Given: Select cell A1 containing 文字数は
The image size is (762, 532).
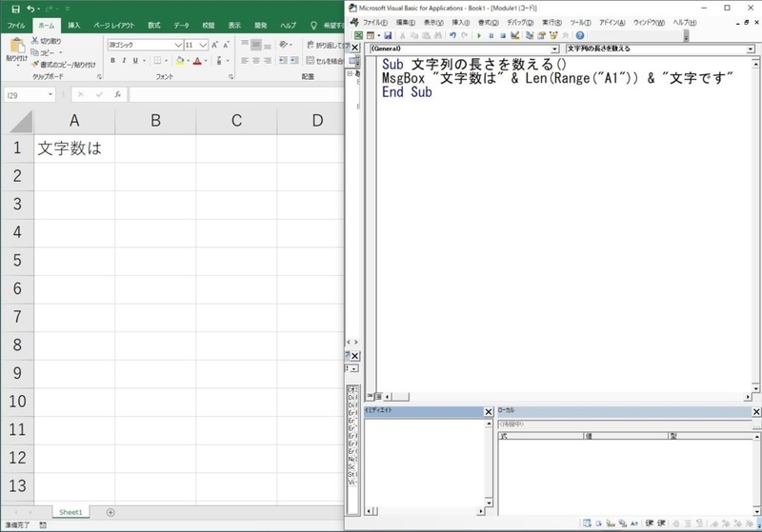Looking at the screenshot, I should pyautogui.click(x=74, y=148).
